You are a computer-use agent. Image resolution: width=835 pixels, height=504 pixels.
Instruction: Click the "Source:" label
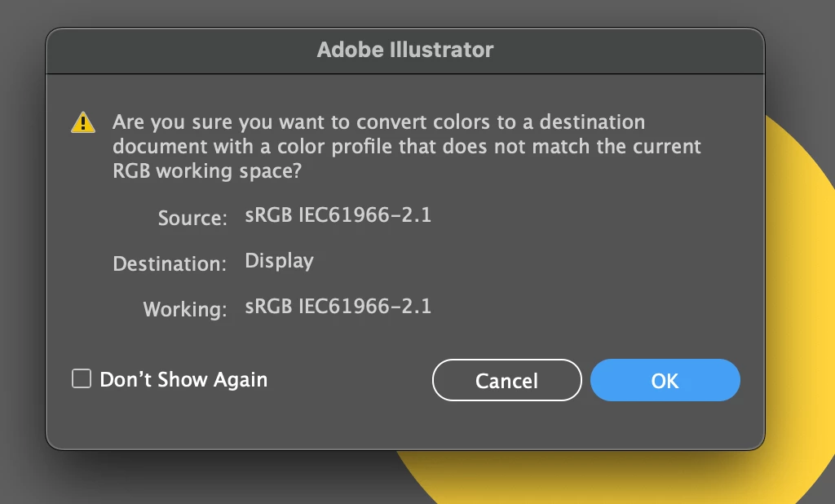point(192,218)
